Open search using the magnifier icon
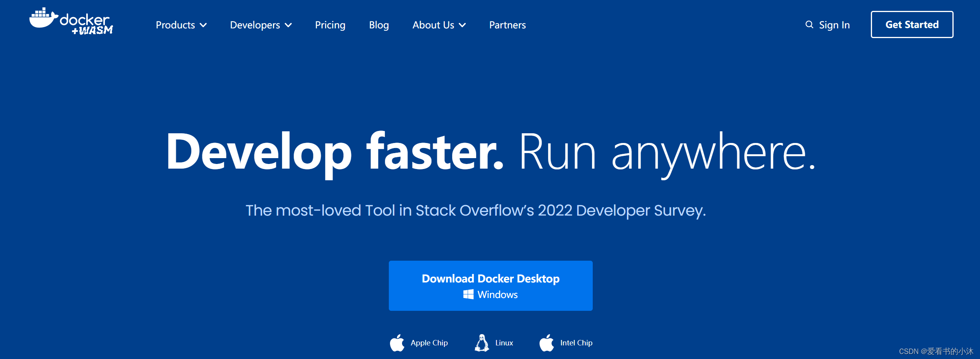 809,25
